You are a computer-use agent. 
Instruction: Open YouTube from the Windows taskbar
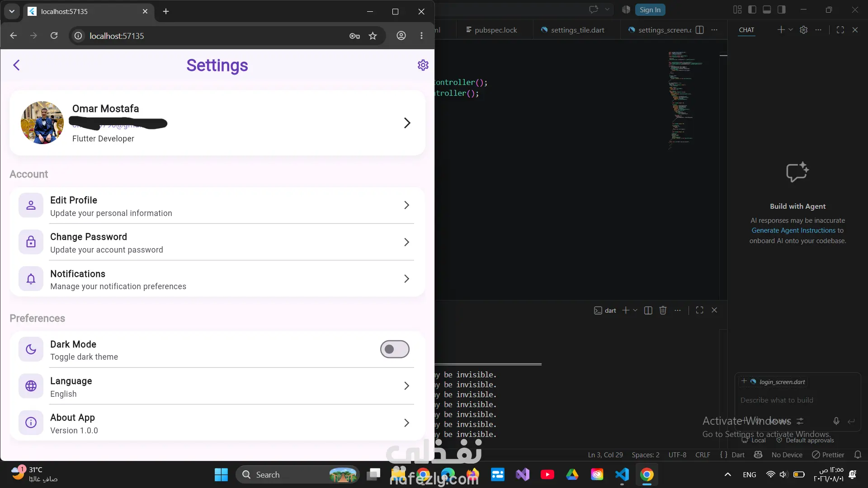547,474
